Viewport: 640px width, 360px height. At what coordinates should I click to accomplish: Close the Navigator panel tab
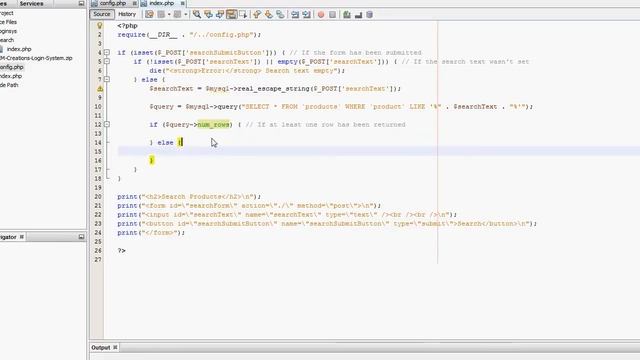[22, 237]
